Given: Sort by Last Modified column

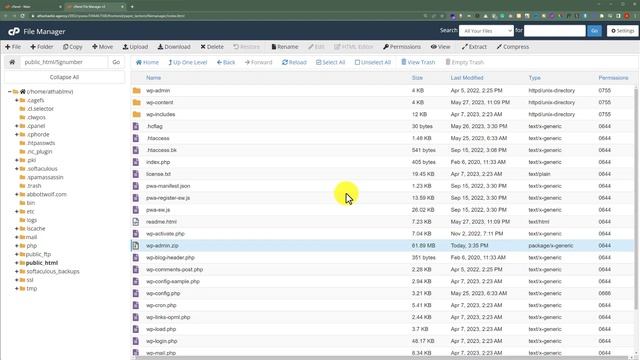Looking at the screenshot, I should point(467,78).
